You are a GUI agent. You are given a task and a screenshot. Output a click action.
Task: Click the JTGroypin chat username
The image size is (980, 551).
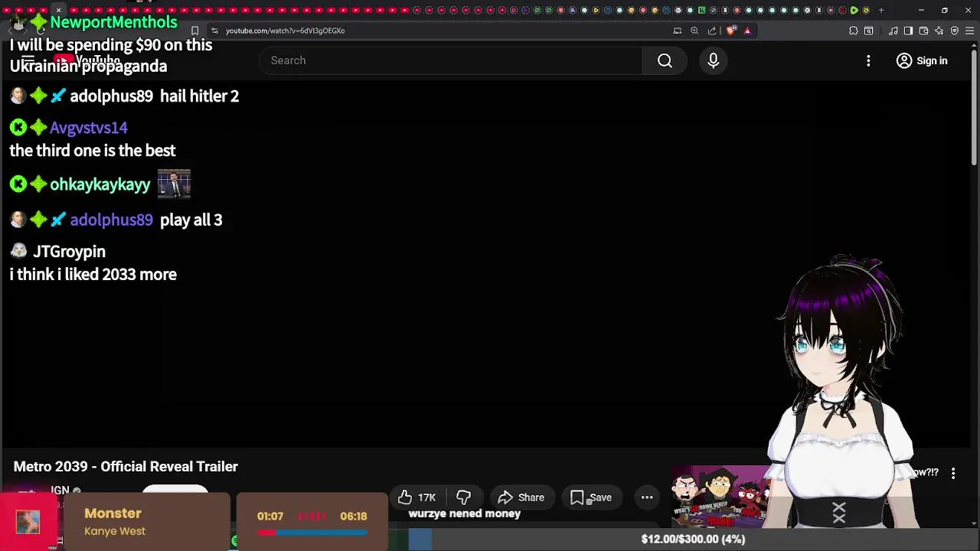click(x=69, y=251)
